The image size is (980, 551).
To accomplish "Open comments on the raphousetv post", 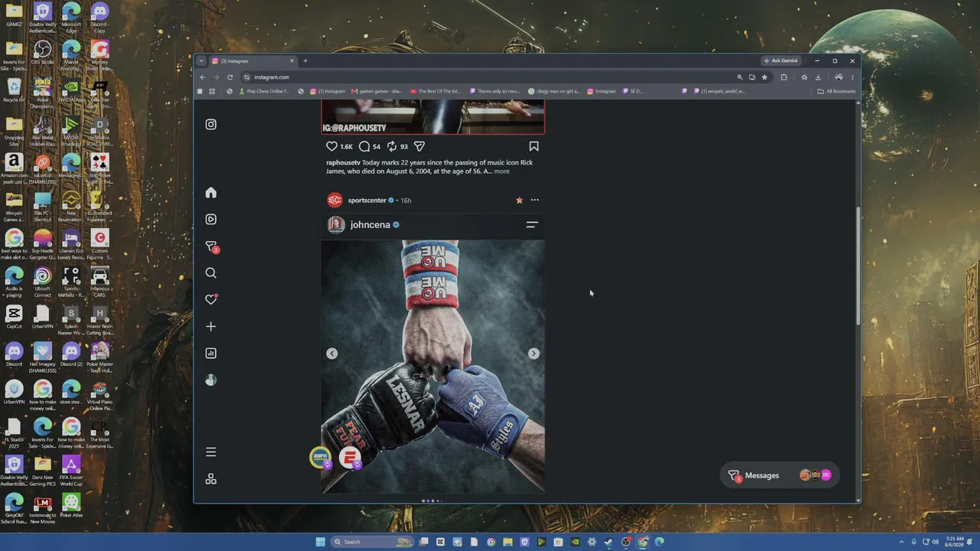I will 364,146.
